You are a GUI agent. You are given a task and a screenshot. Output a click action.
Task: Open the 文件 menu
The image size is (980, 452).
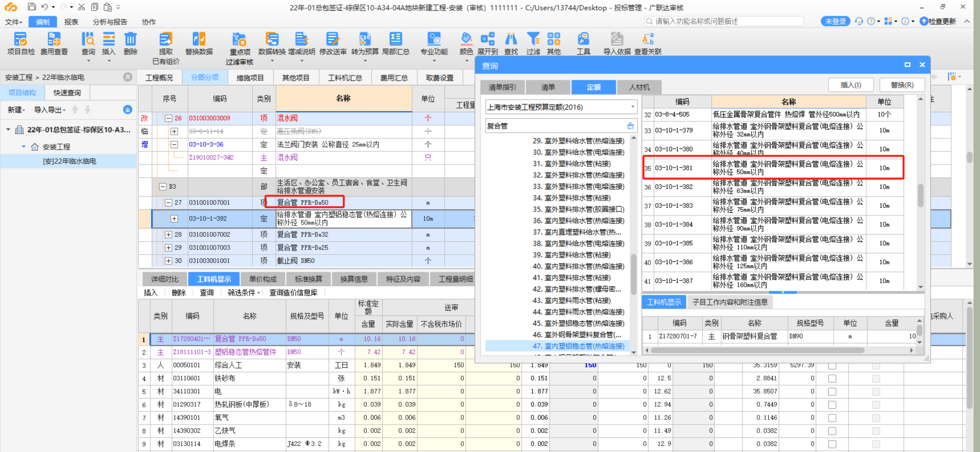(14, 22)
